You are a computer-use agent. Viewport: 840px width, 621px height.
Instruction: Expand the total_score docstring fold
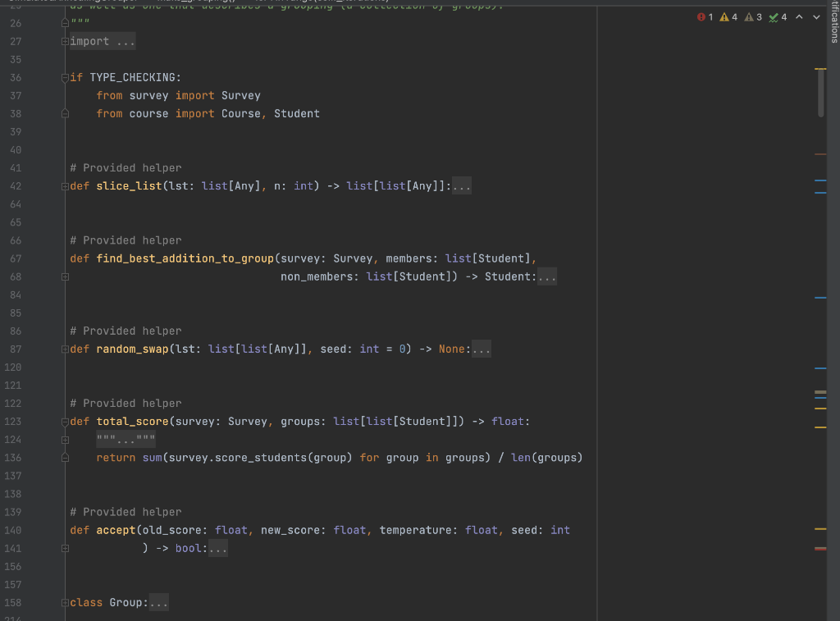(65, 440)
